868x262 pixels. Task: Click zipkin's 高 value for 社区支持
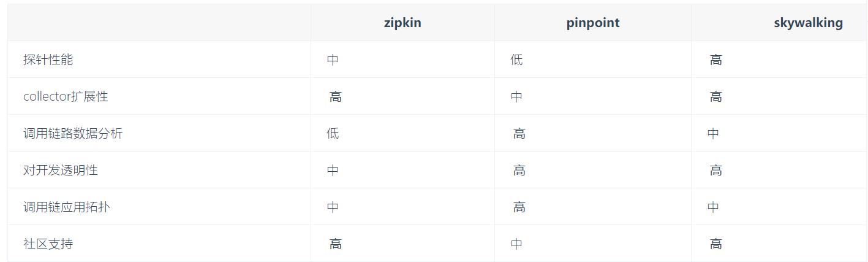(335, 244)
